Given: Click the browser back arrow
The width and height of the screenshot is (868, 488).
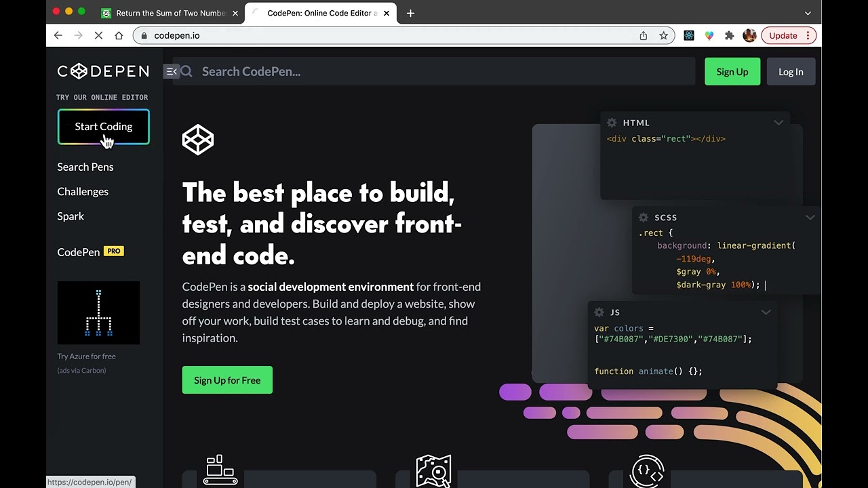Looking at the screenshot, I should (x=58, y=35).
